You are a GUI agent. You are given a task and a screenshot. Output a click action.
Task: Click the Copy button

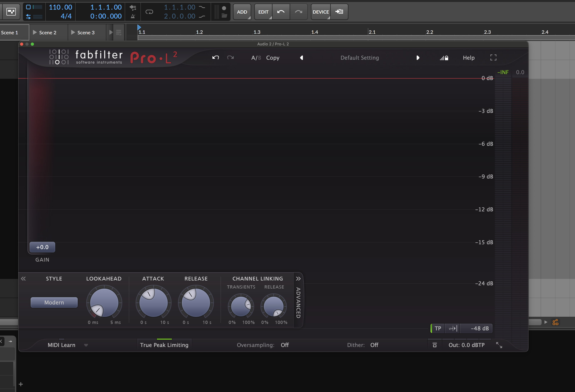273,58
